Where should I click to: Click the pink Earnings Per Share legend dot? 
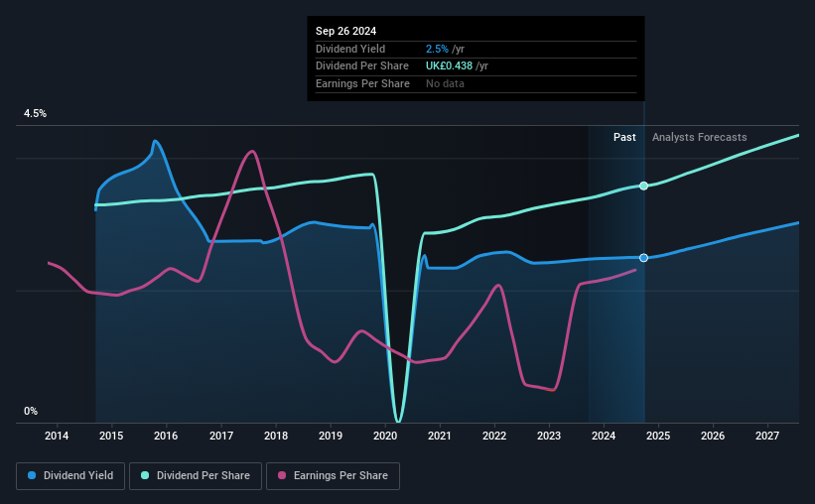coord(282,475)
